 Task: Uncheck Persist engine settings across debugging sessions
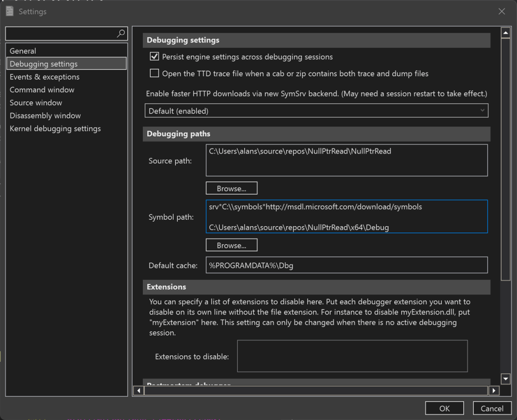tap(154, 57)
